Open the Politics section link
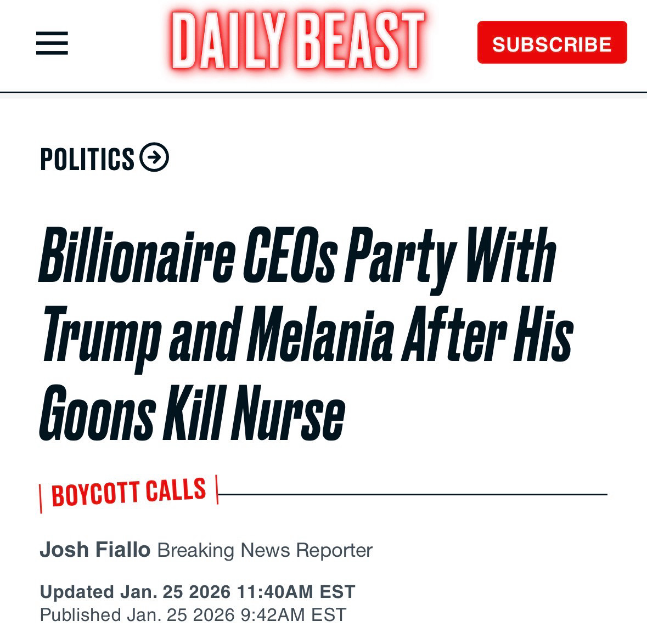Screen dimensions: 647x644 (87, 159)
